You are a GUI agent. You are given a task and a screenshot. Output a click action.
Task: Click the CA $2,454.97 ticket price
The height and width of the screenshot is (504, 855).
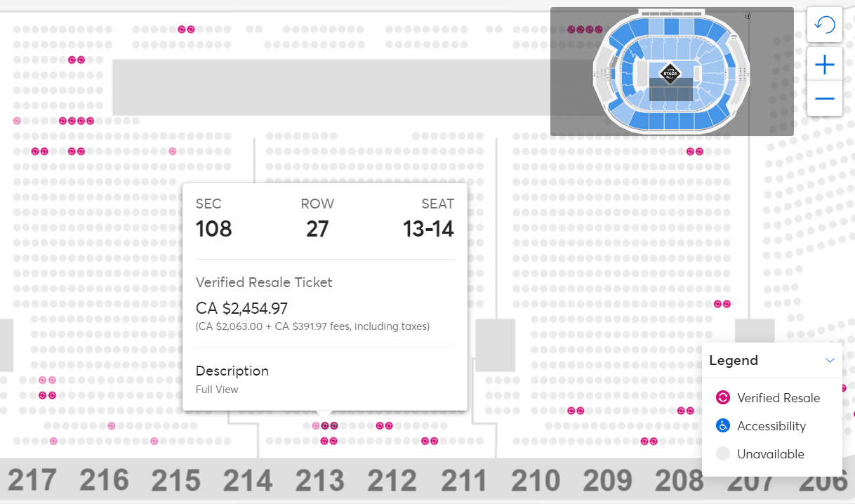click(x=241, y=308)
